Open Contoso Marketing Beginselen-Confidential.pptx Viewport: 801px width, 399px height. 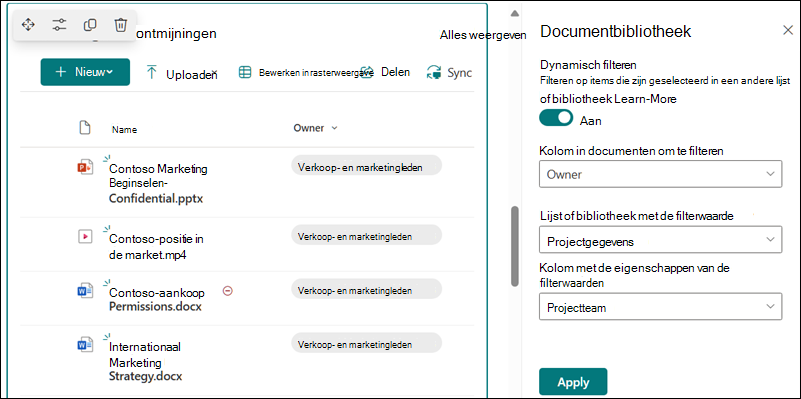pos(158,183)
